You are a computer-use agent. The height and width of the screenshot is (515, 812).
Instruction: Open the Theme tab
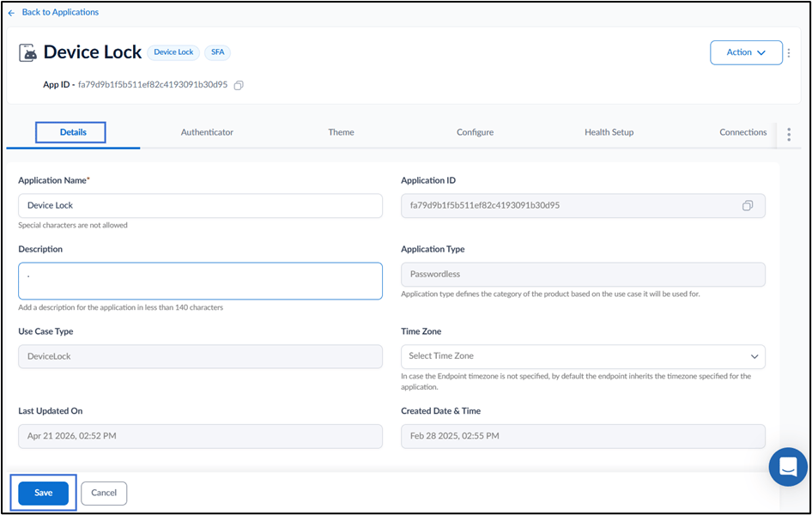point(342,132)
